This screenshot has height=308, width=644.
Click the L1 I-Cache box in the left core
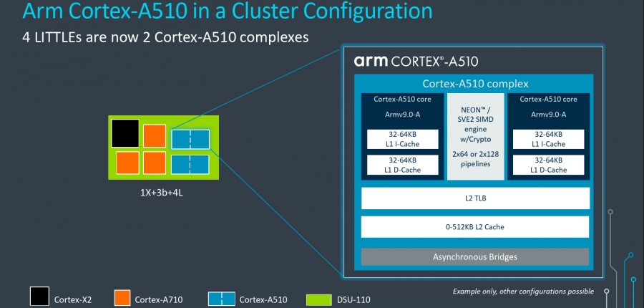(402, 140)
